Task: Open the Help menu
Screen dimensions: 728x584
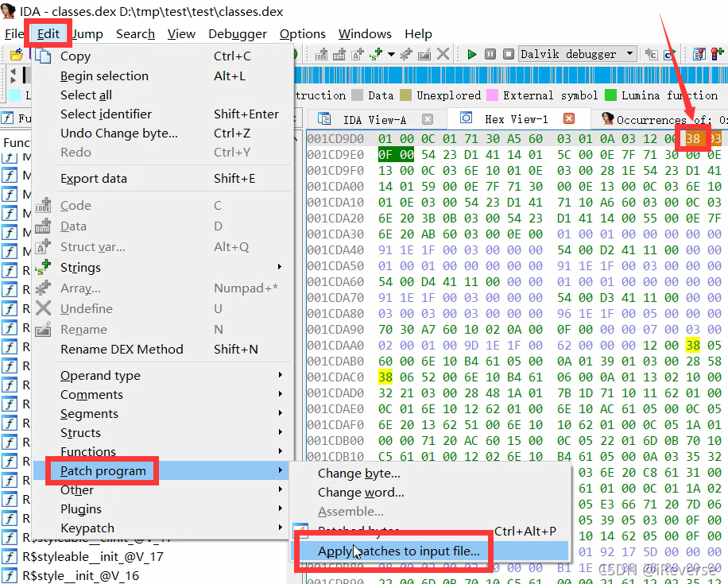Action: 418,34
